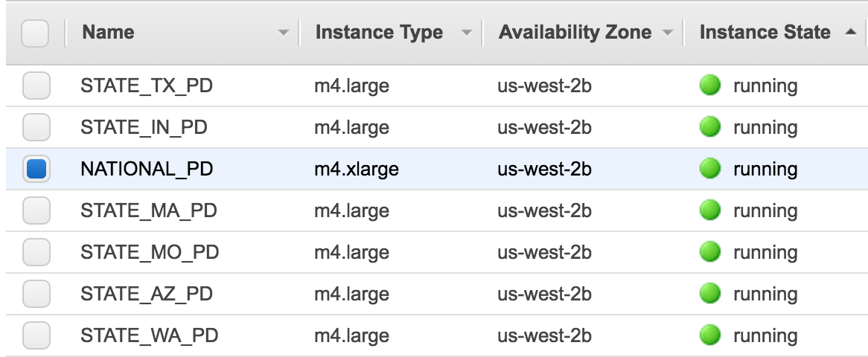The height and width of the screenshot is (357, 868).
Task: Open the Availability Zone column dropdown arrow
Action: pyautogui.click(x=668, y=33)
